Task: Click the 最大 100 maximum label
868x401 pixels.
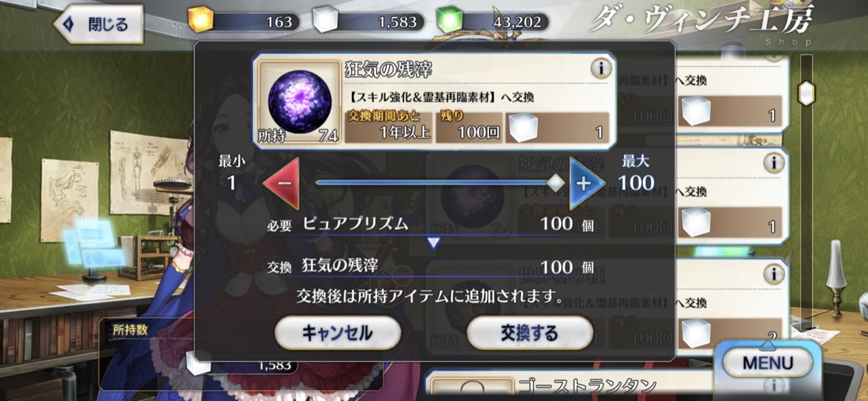Action: coord(635,174)
